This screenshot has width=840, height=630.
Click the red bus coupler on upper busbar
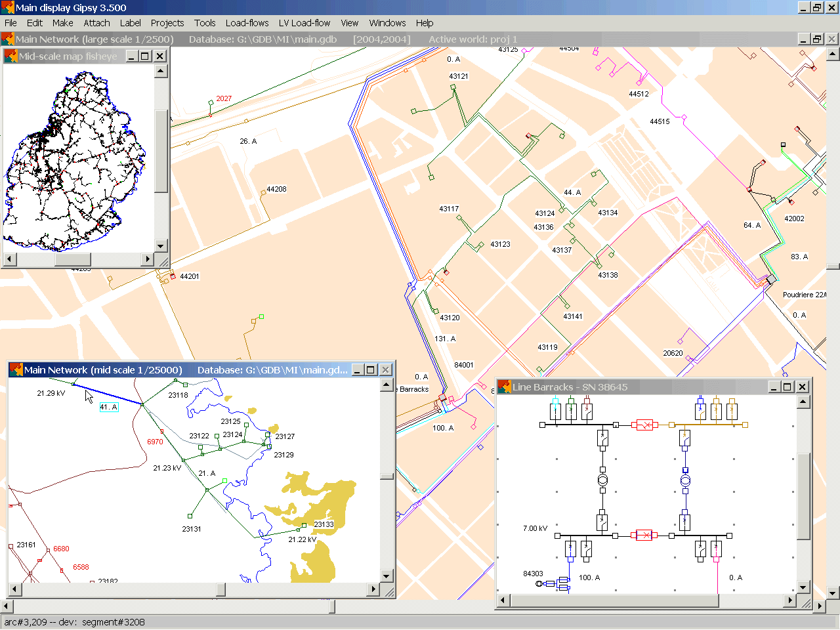point(644,425)
